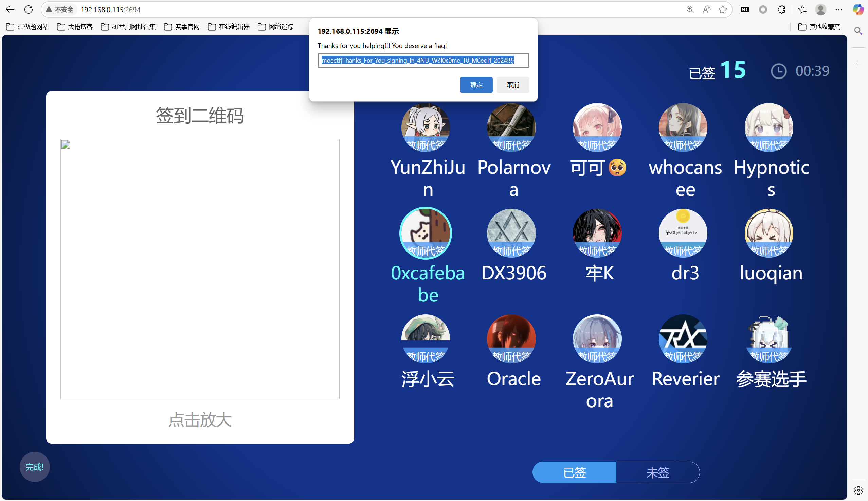Click the sidebar search icon

(x=858, y=31)
